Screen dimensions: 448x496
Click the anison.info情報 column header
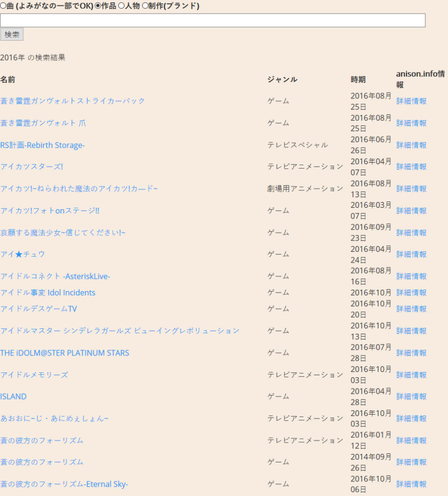pyautogui.click(x=420, y=79)
